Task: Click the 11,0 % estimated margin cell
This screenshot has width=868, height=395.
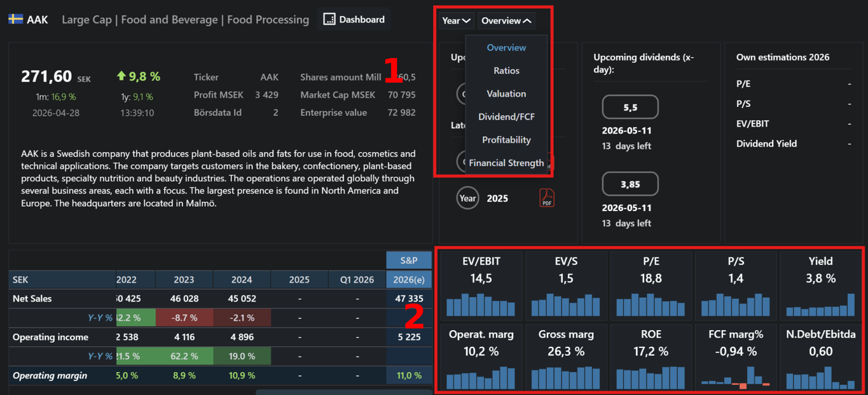Action: (409, 375)
